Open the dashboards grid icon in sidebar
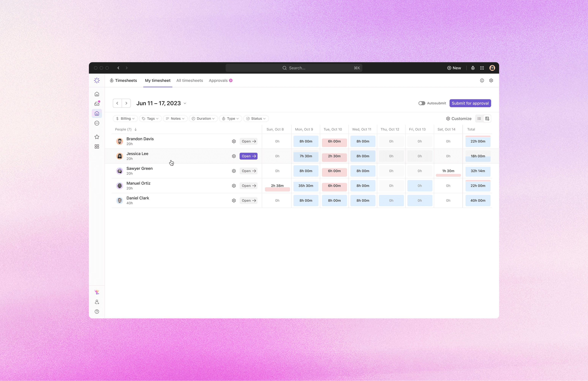The image size is (588, 381). tap(97, 147)
